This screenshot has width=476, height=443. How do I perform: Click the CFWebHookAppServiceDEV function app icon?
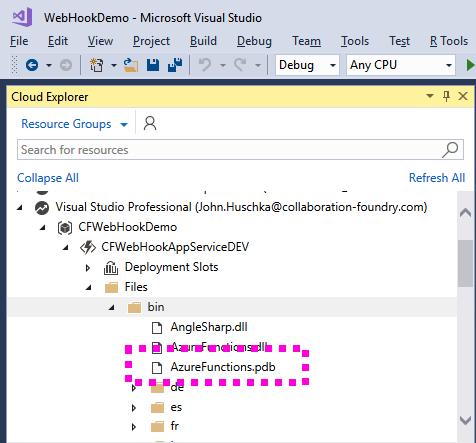[x=88, y=247]
